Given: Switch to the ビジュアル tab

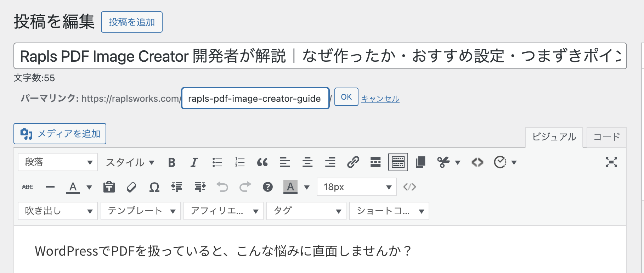Looking at the screenshot, I should coord(554,137).
